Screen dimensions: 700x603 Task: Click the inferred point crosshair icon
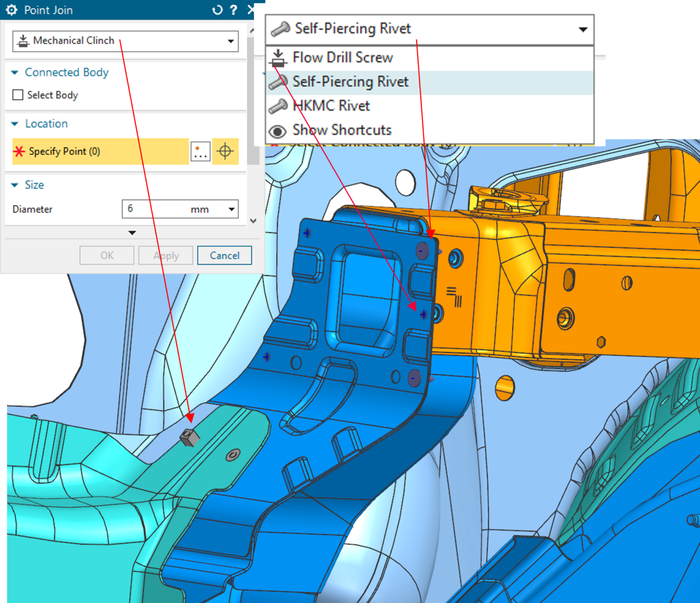(x=225, y=151)
